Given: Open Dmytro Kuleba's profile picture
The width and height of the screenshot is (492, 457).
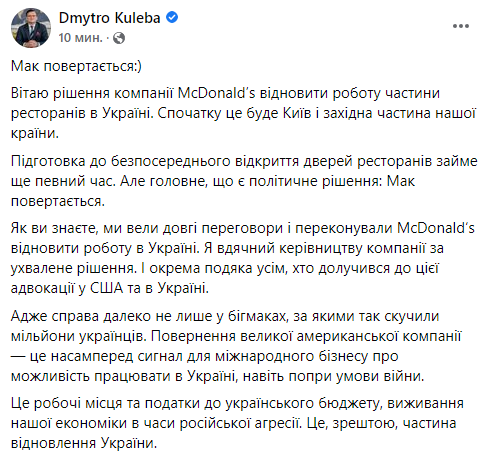Looking at the screenshot, I should click(x=31, y=28).
